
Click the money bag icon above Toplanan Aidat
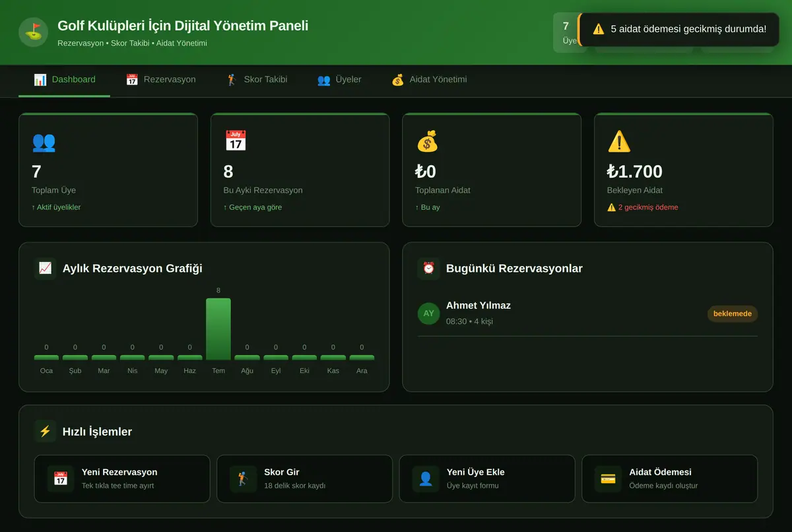[427, 141]
